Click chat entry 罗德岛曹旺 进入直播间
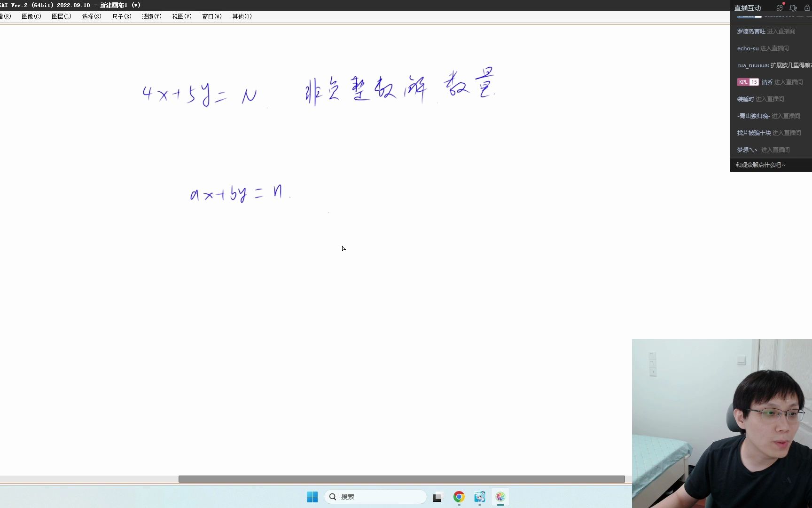This screenshot has width=812, height=508. pyautogui.click(x=766, y=32)
